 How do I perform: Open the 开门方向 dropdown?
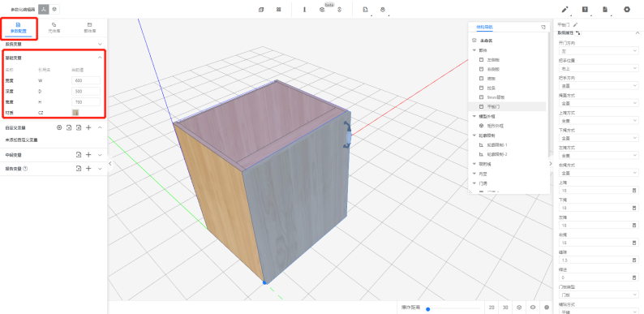click(599, 51)
